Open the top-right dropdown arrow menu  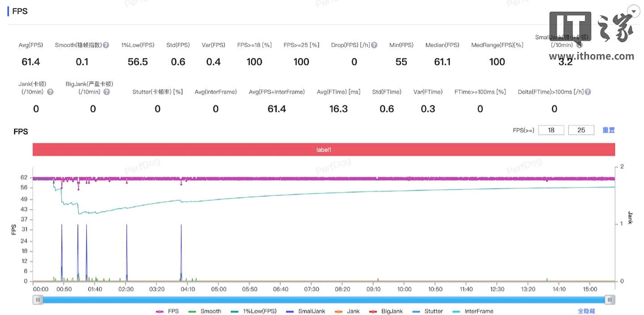tap(633, 12)
